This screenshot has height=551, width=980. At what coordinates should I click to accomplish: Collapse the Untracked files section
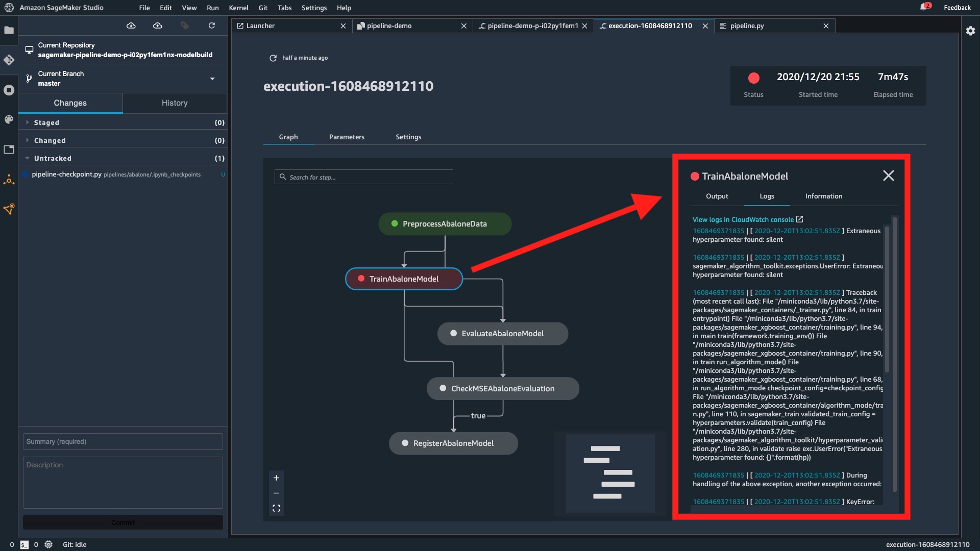click(53, 158)
